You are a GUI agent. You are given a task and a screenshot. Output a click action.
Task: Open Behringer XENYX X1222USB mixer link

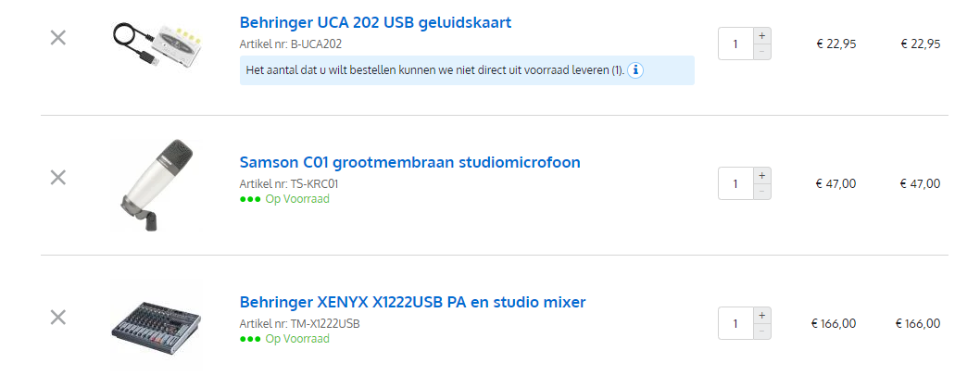click(412, 302)
